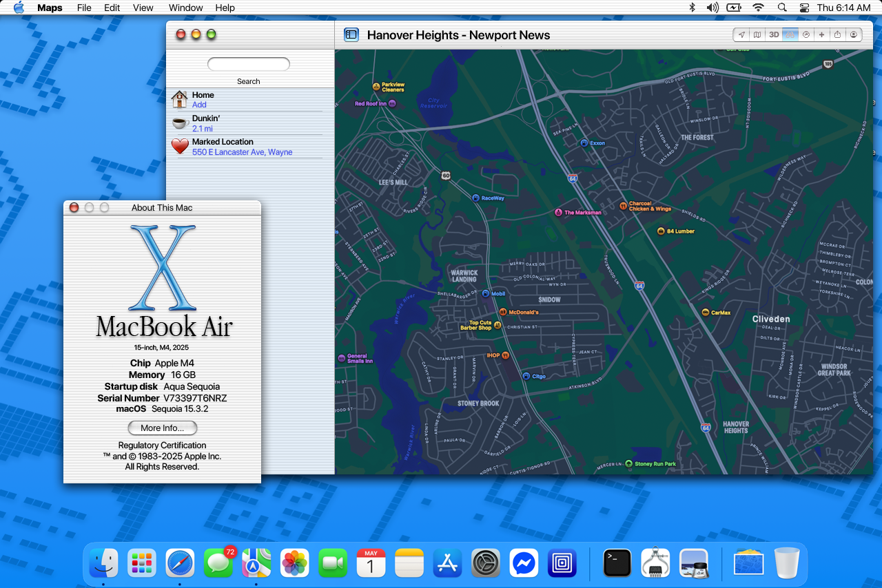The image size is (882, 588).
Task: Toggle the Maps sidebar panel icon
Action: point(351,34)
